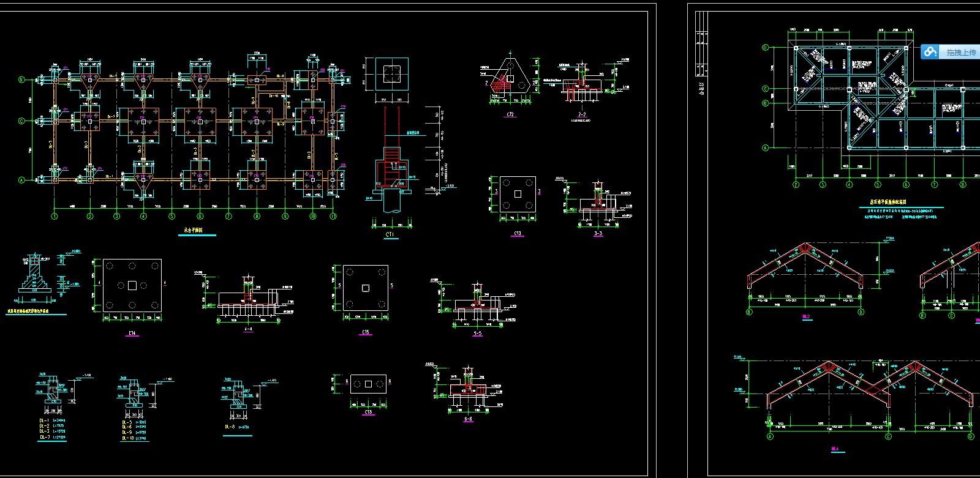Pick the four-pile CT5 cap square
Viewport: 980px width, 478px height.
pos(366,288)
